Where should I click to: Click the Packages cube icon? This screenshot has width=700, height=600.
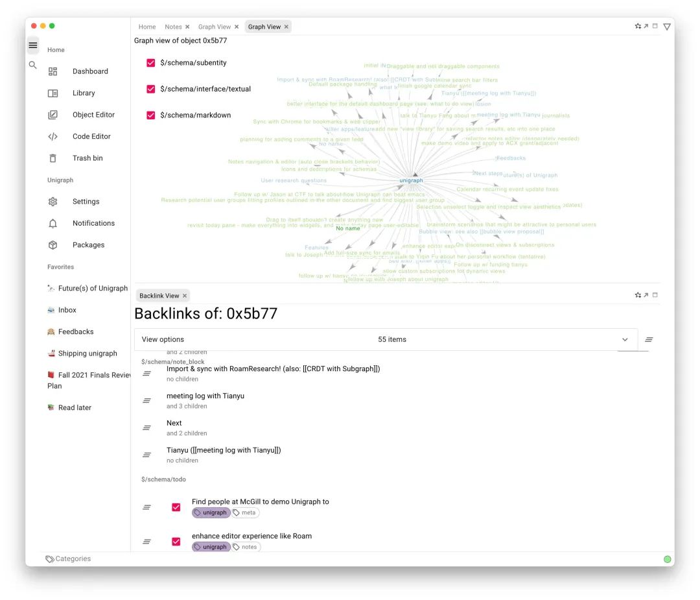(x=52, y=245)
